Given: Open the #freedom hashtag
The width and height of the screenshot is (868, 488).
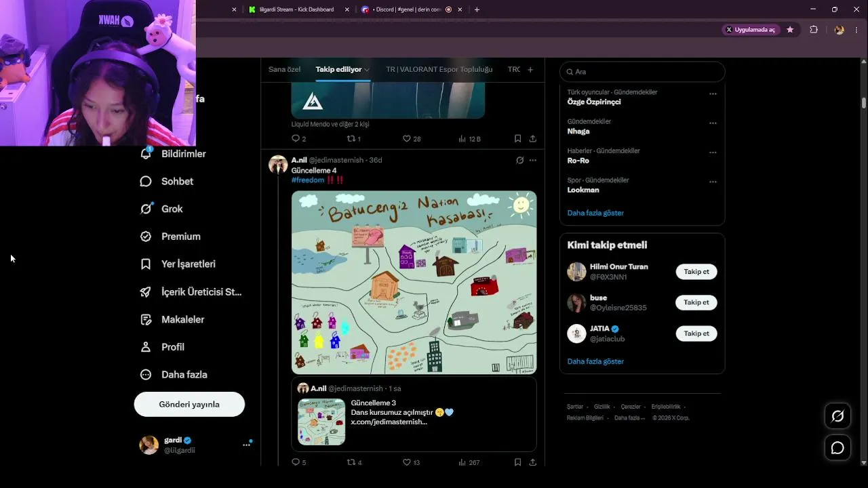Looking at the screenshot, I should (x=308, y=180).
